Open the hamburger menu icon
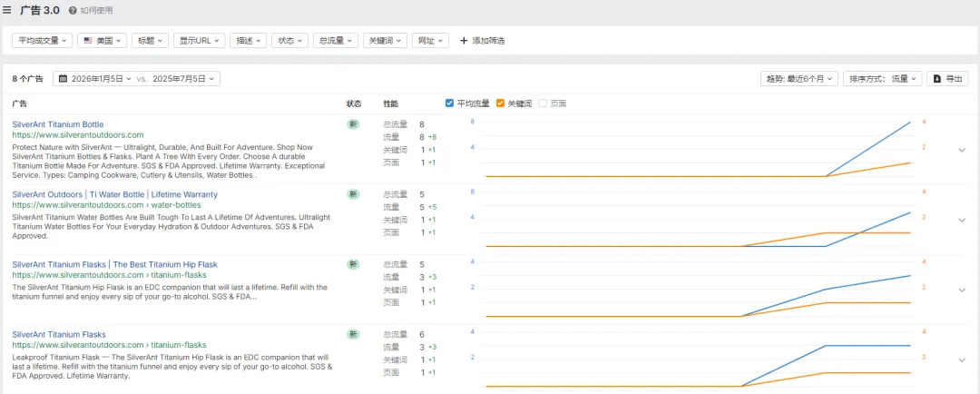The width and height of the screenshot is (980, 394). pos(7,10)
